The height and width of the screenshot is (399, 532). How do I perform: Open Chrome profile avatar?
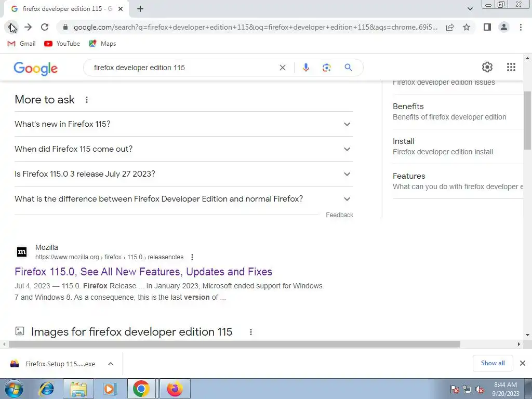point(504,27)
